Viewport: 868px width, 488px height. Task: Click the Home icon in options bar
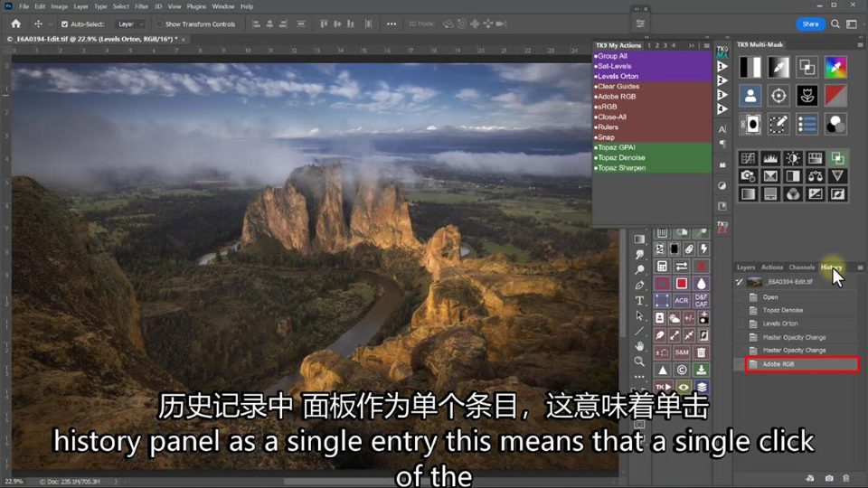tap(15, 23)
